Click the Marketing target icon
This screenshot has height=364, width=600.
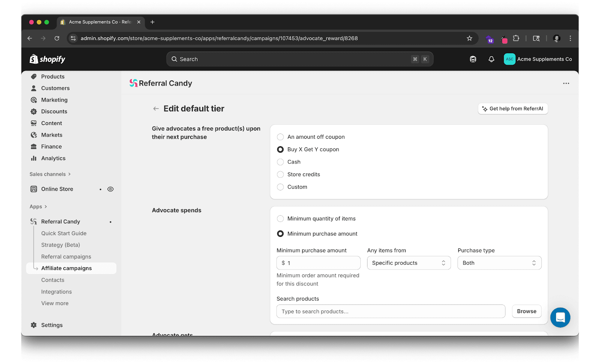pyautogui.click(x=34, y=100)
